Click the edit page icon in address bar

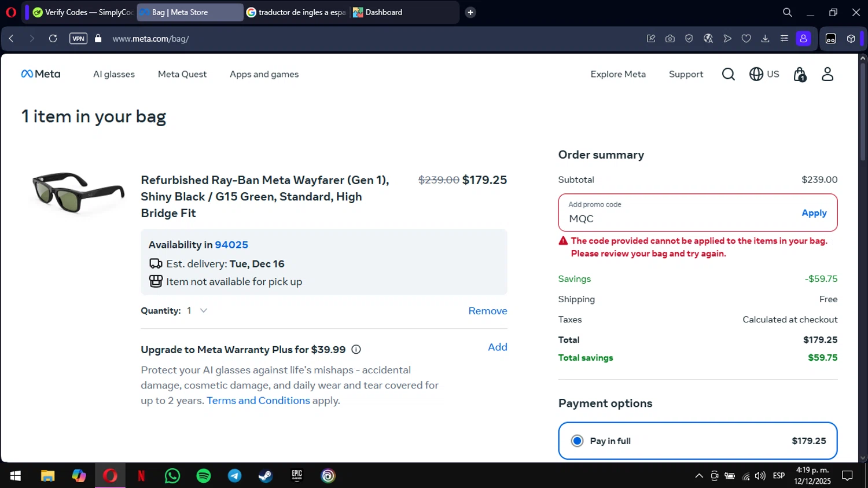651,39
